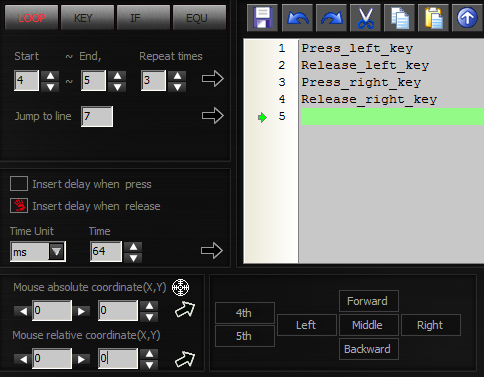The width and height of the screenshot is (484, 377).
Task: Decrease delay Time value
Action: coord(133,258)
